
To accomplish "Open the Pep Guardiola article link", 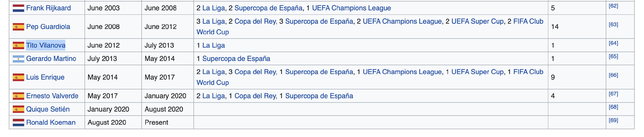I will tap(48, 27).
